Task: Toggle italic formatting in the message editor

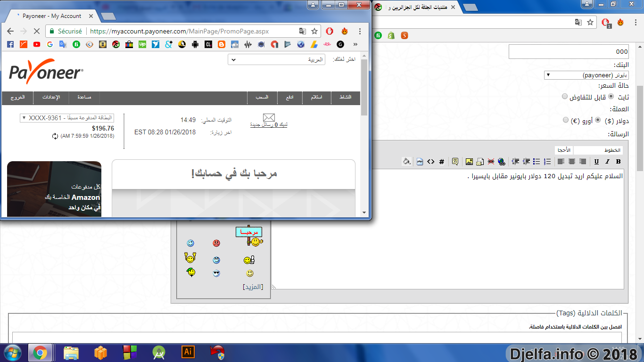Action: coord(607,162)
